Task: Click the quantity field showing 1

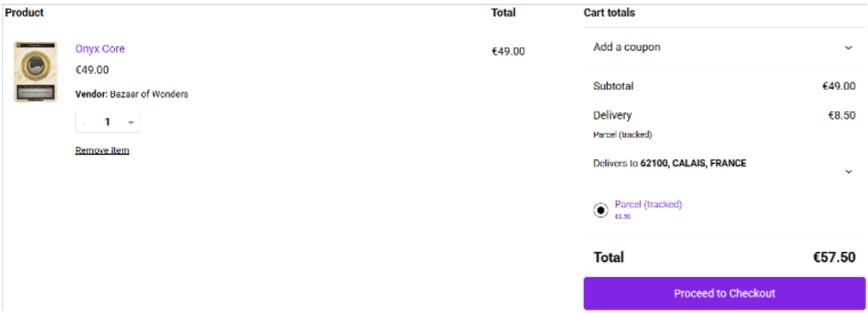Action: tap(108, 123)
